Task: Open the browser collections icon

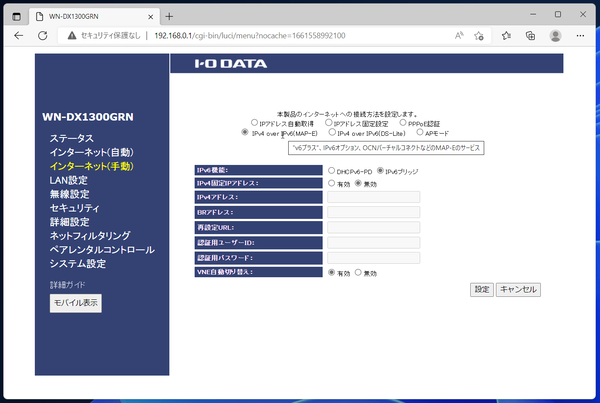Action: pyautogui.click(x=528, y=35)
